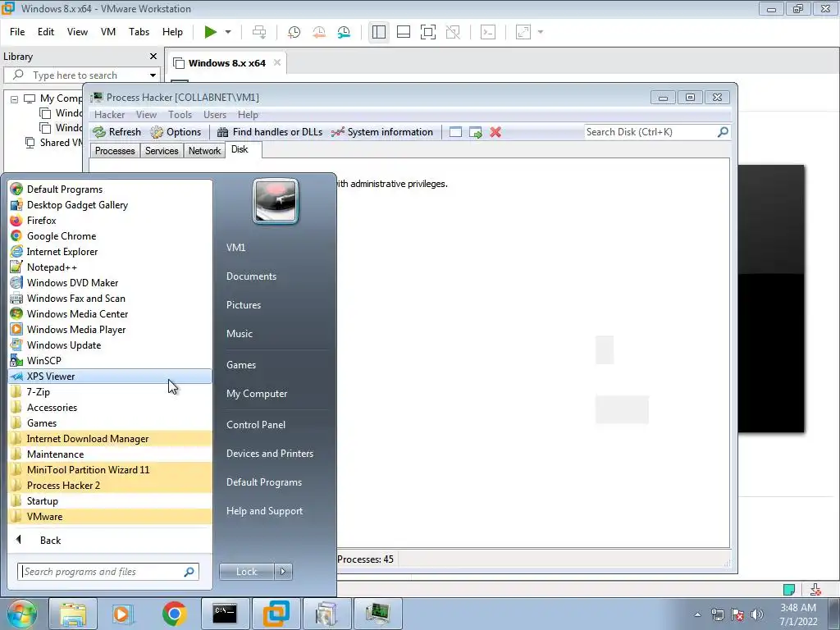Click the Unity mode icon in VMware toolbar
The image size is (840, 630).
pos(453,32)
